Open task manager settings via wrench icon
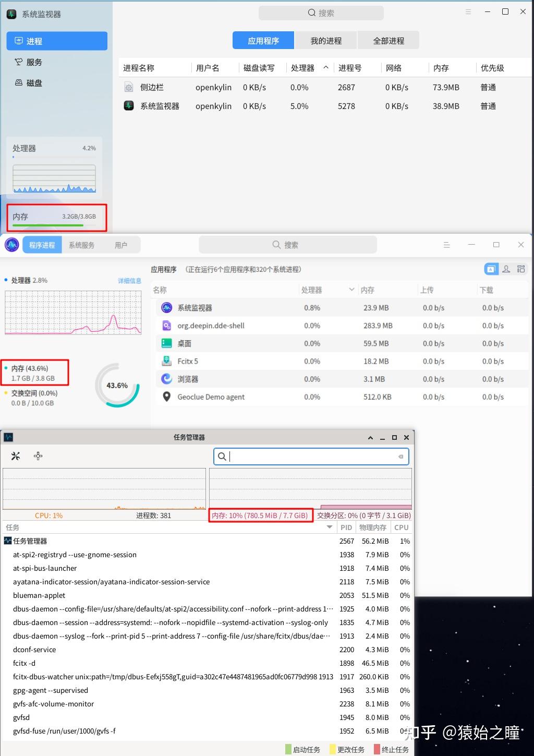This screenshot has width=534, height=756. (x=15, y=455)
